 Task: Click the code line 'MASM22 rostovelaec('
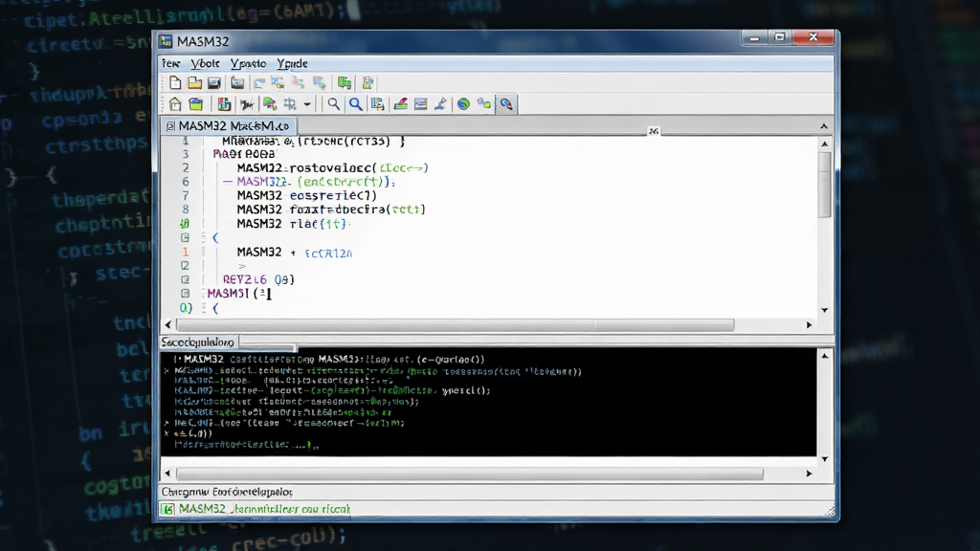[332, 168]
